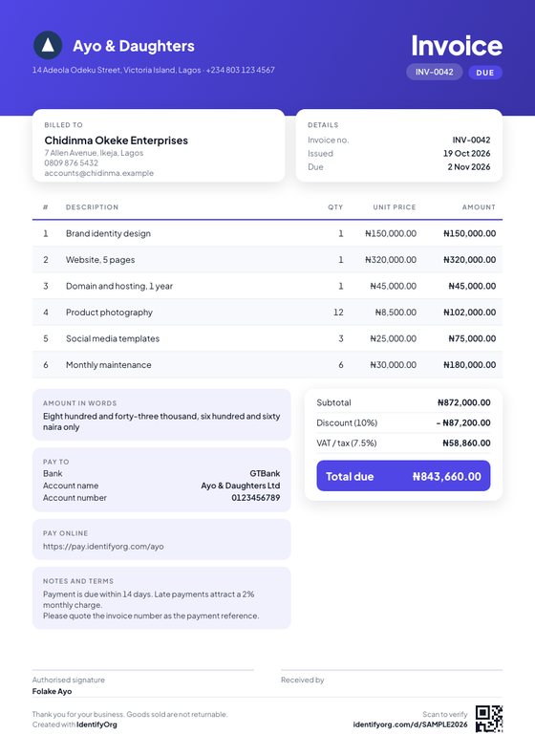Click the discount value – ₦87,200.00
The height and width of the screenshot is (756, 535).
pyautogui.click(x=463, y=422)
